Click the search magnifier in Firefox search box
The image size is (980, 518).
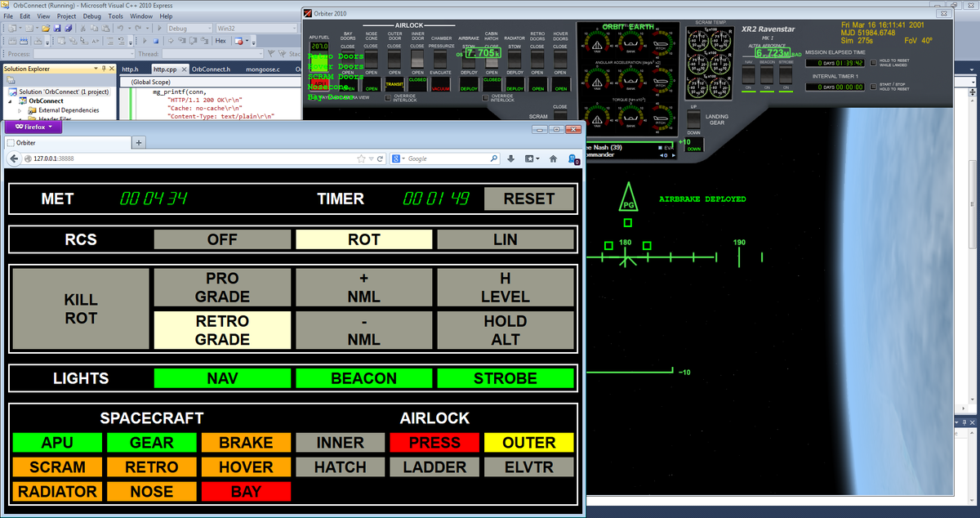[x=494, y=159]
